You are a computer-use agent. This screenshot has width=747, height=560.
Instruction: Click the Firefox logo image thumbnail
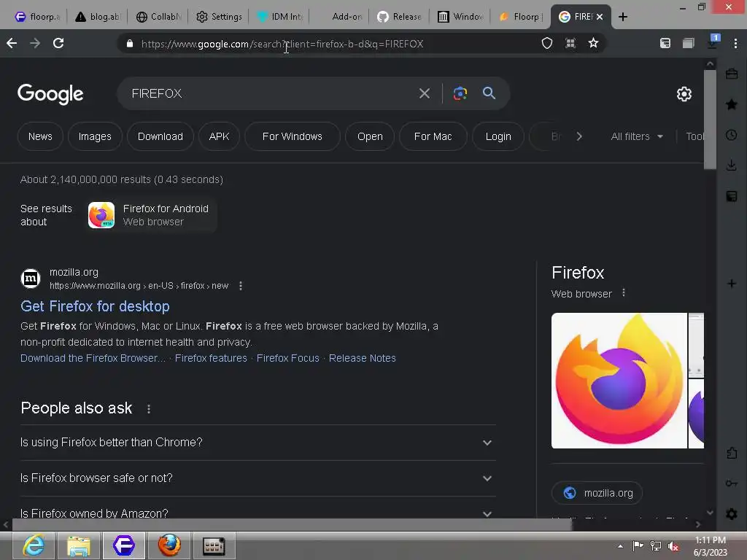619,381
